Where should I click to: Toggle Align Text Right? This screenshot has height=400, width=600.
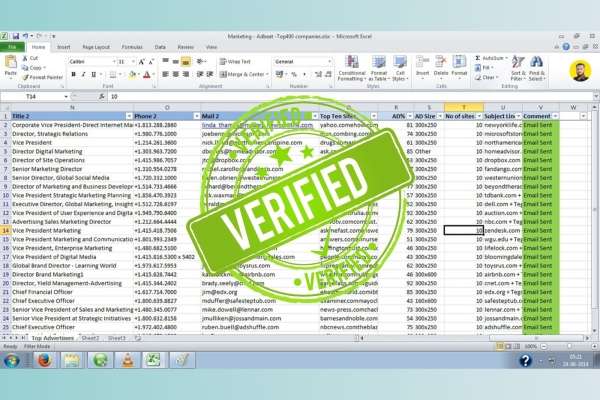186,74
